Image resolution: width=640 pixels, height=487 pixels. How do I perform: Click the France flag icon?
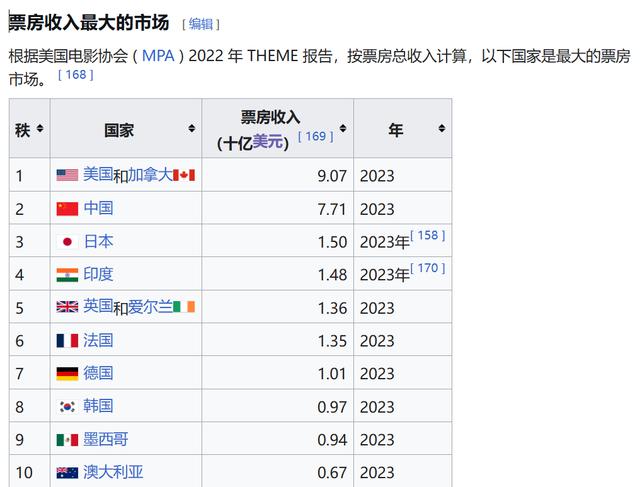coord(67,340)
